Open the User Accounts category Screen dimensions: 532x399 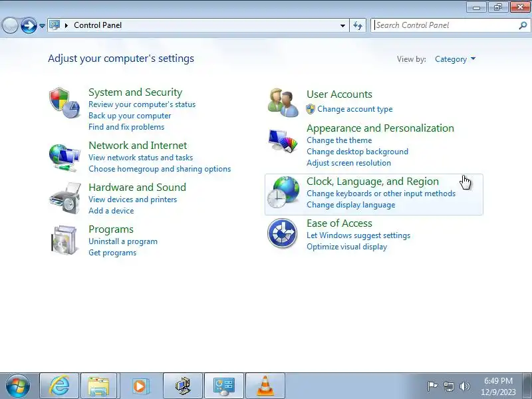click(x=339, y=94)
